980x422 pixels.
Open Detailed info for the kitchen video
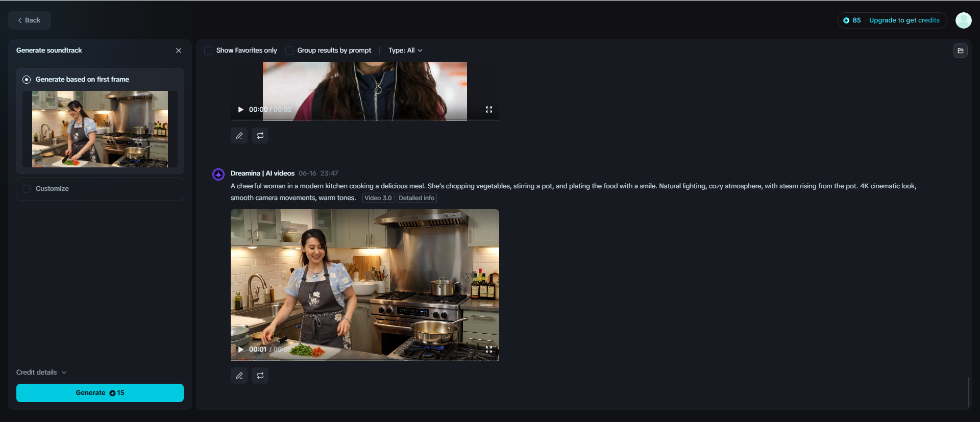point(416,198)
